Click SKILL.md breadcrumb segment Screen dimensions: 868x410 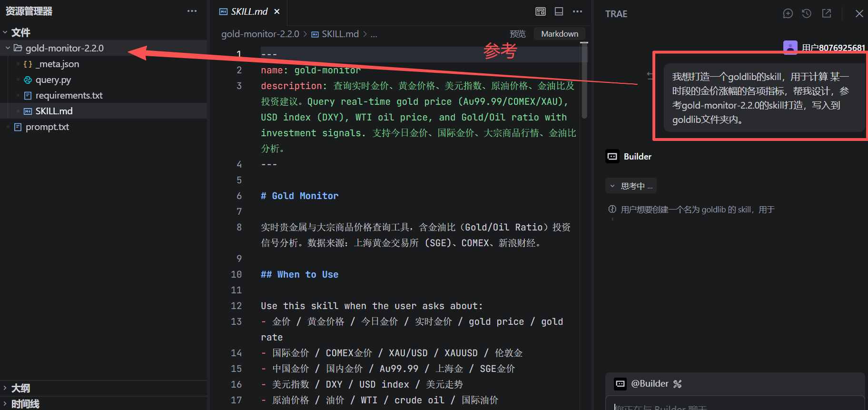pyautogui.click(x=335, y=34)
